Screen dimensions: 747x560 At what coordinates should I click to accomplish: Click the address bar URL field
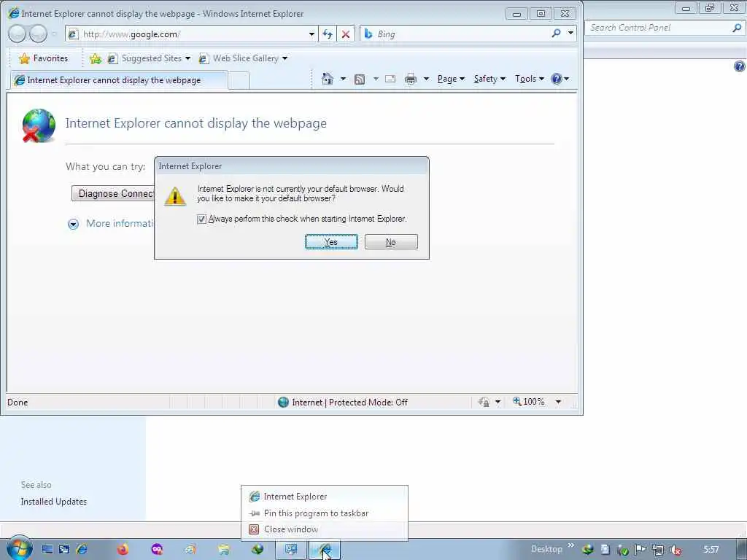coord(193,34)
